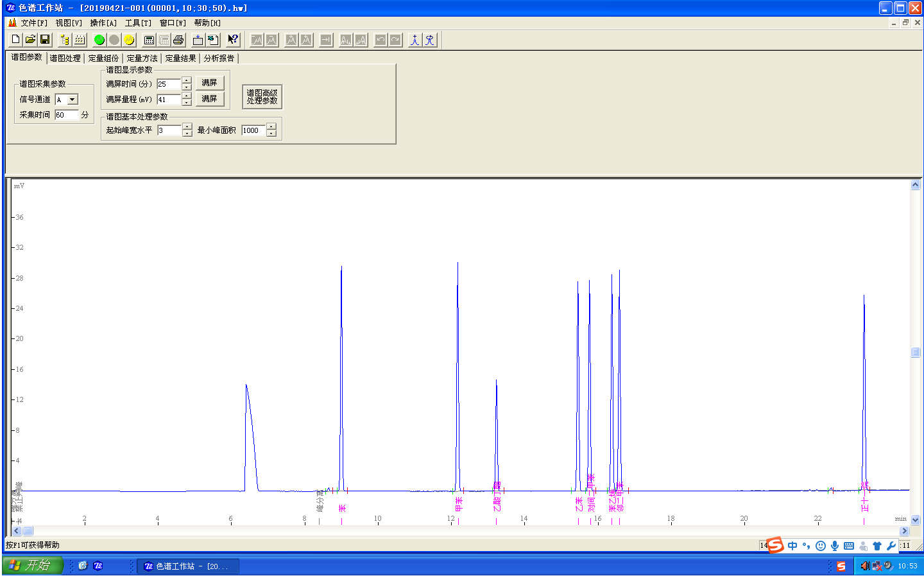924x578 pixels.
Task: Click the chart's vertical scrollbar thumb
Action: pyautogui.click(x=915, y=353)
